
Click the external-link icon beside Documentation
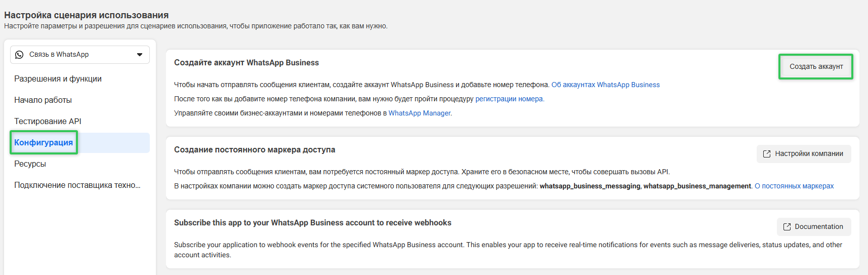(787, 227)
